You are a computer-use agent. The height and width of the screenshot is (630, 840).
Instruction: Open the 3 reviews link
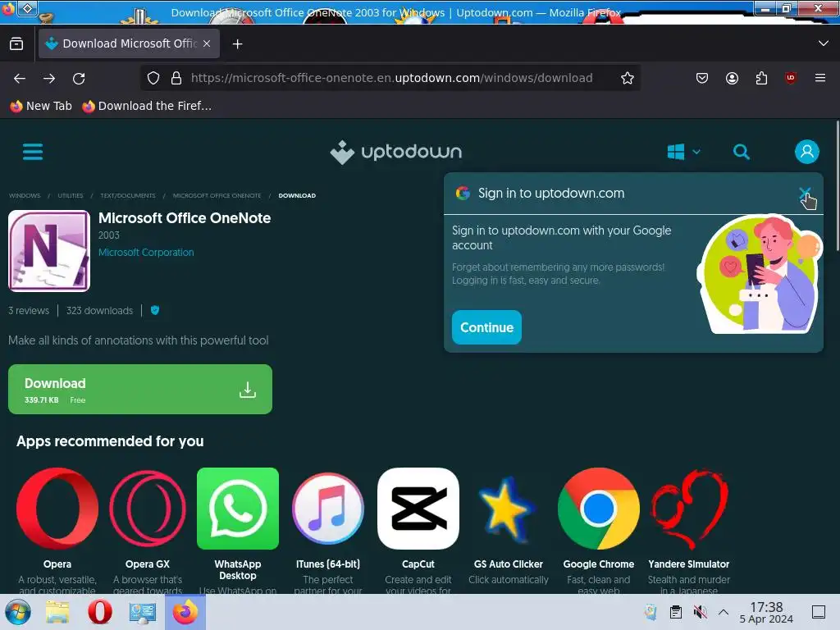coord(29,311)
